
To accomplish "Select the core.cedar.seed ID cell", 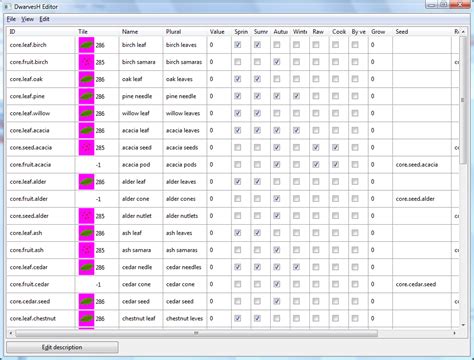I will click(41, 301).
